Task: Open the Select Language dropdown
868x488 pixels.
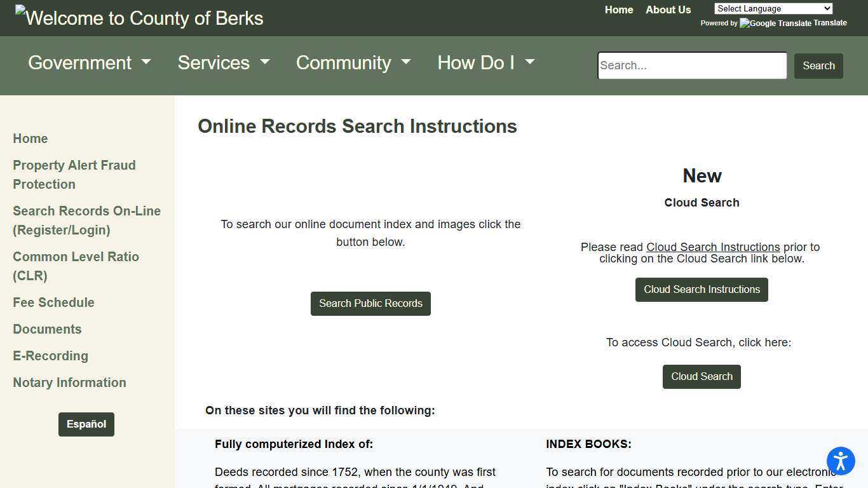Action: (773, 8)
